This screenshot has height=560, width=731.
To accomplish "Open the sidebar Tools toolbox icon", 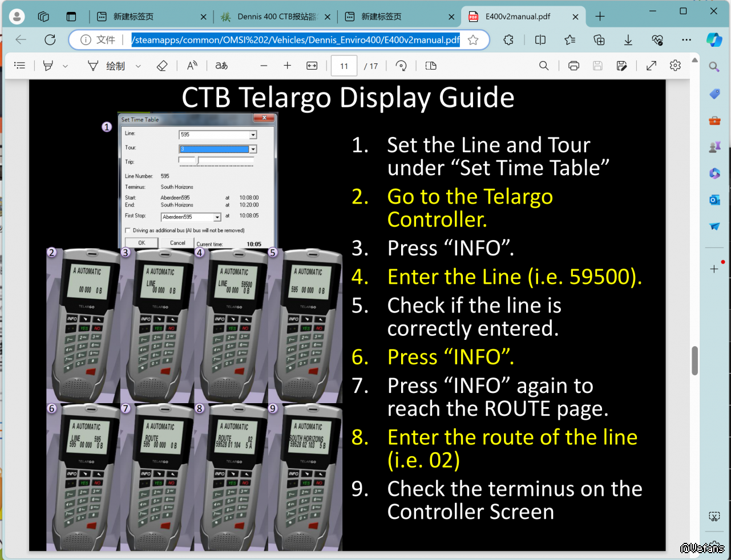I will tap(714, 120).
